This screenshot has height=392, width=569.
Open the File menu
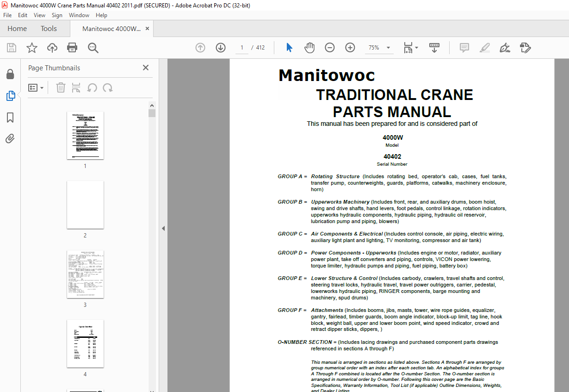tap(7, 15)
